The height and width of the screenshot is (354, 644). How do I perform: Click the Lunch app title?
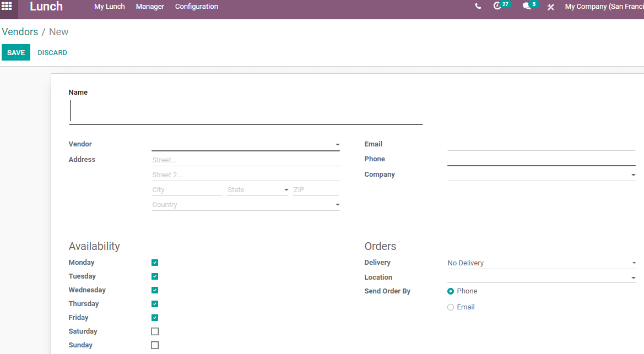pos(46,6)
